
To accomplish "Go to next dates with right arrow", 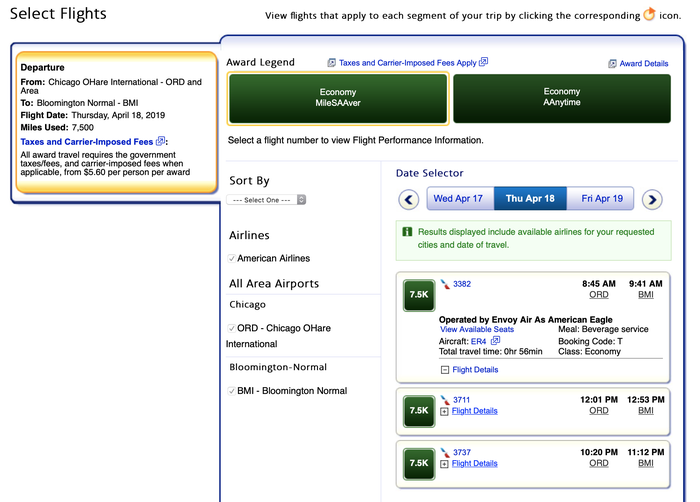I will coord(652,199).
